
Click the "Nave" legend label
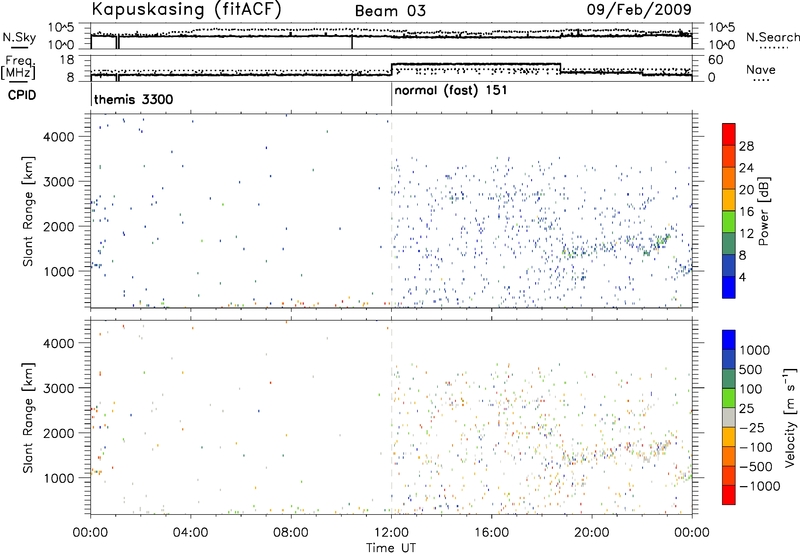pos(760,69)
